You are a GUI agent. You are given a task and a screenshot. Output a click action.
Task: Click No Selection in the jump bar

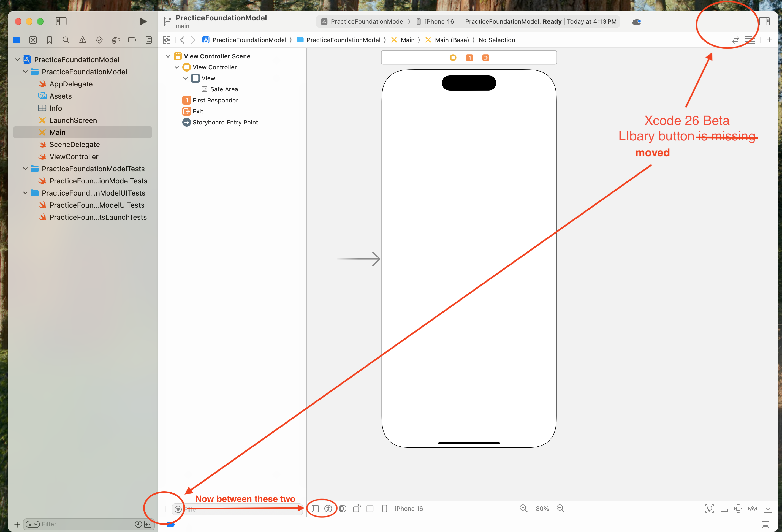[497, 40]
